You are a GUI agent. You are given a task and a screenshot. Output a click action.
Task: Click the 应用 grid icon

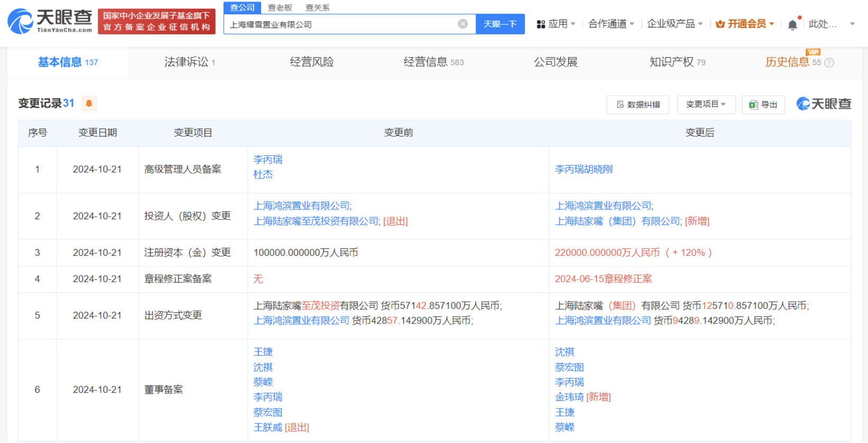541,24
